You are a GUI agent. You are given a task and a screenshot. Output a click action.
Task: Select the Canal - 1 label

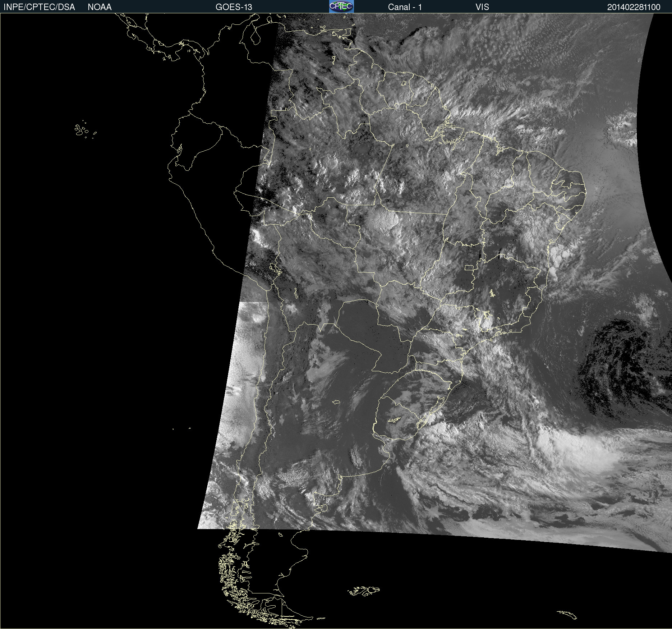pos(405,7)
